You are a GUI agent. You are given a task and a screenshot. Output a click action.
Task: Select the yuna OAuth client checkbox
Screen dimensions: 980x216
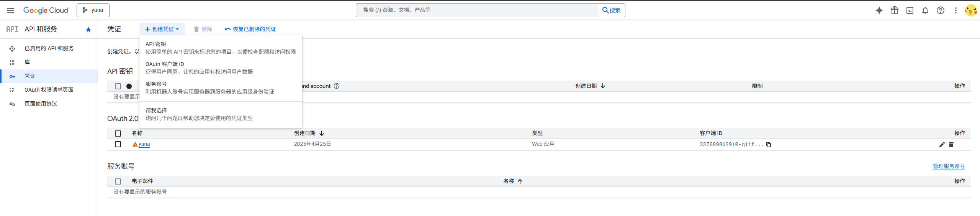(x=118, y=144)
